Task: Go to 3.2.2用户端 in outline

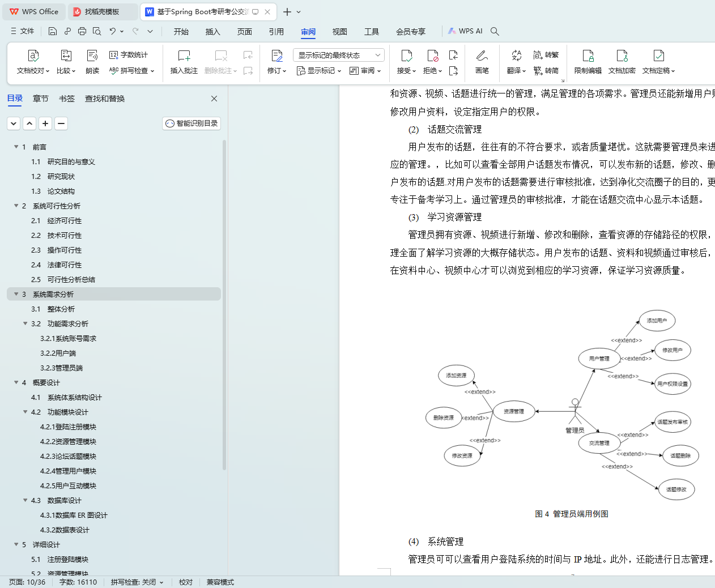Action: tap(58, 353)
